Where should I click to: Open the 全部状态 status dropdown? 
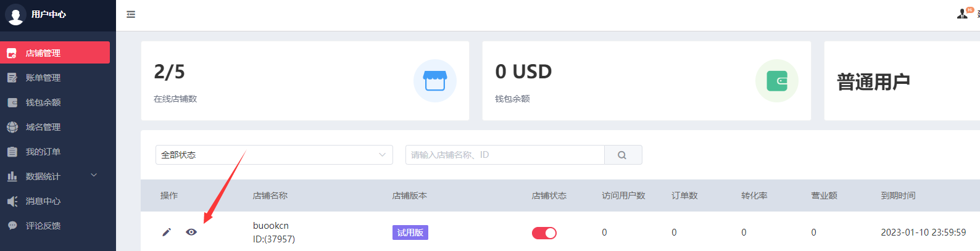tap(273, 155)
